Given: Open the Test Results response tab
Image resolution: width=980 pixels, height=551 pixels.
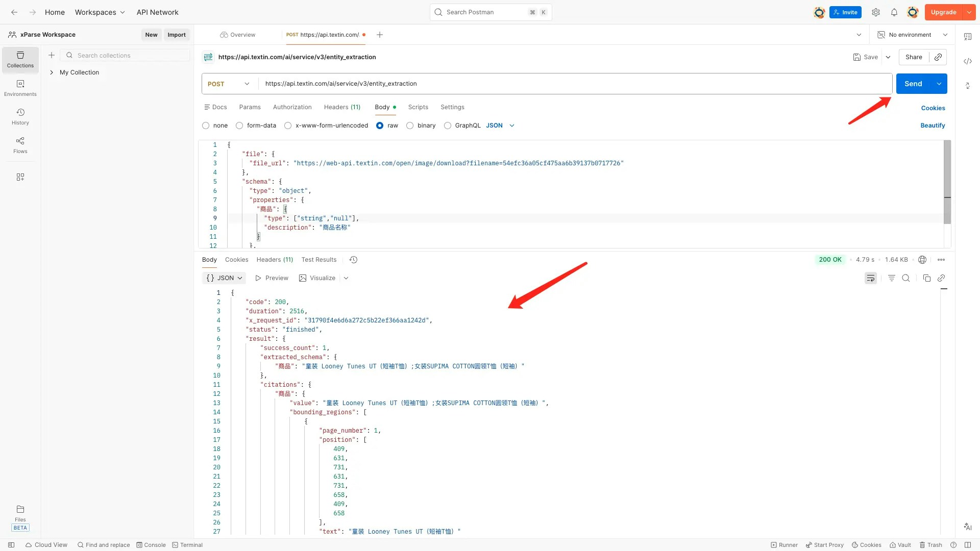Looking at the screenshot, I should (318, 260).
